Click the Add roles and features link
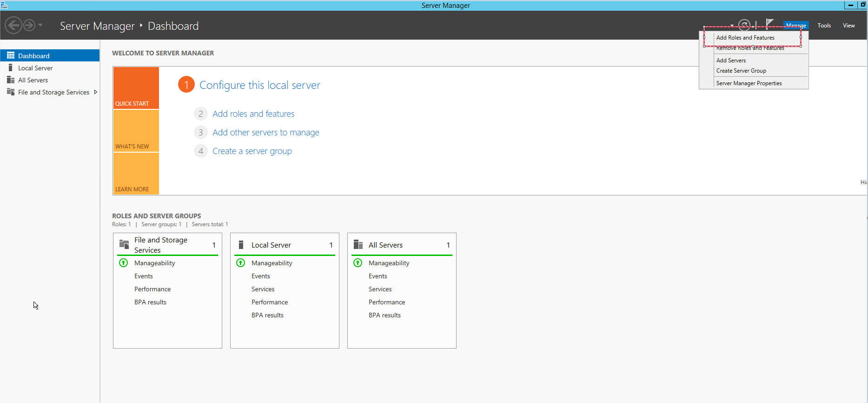 click(253, 114)
